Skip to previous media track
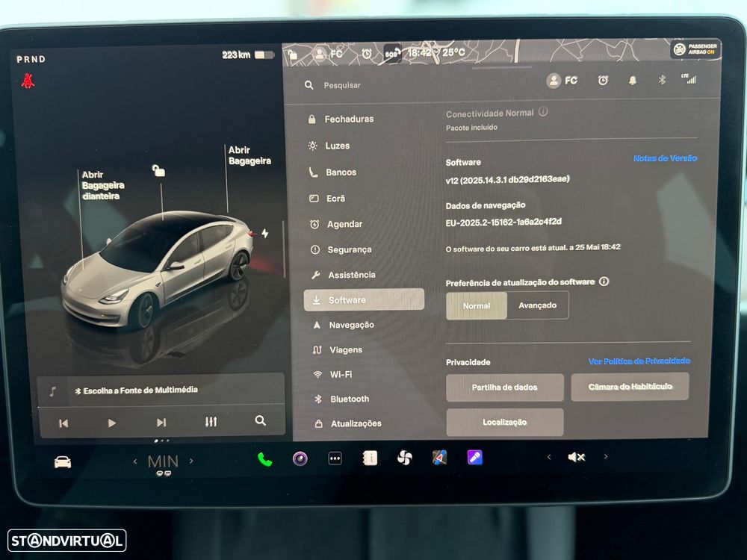Screen dimensions: 747x560 (x=63, y=423)
